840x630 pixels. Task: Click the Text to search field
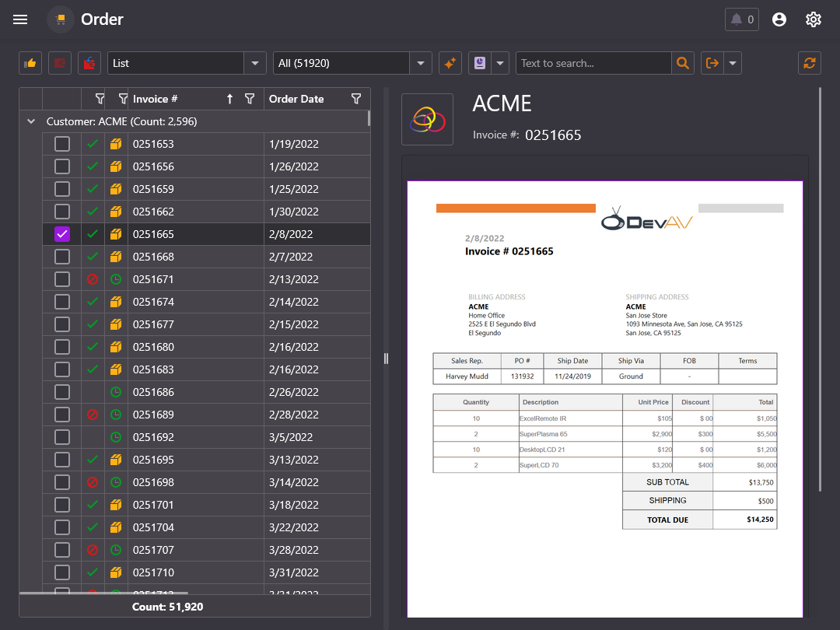[x=593, y=63]
